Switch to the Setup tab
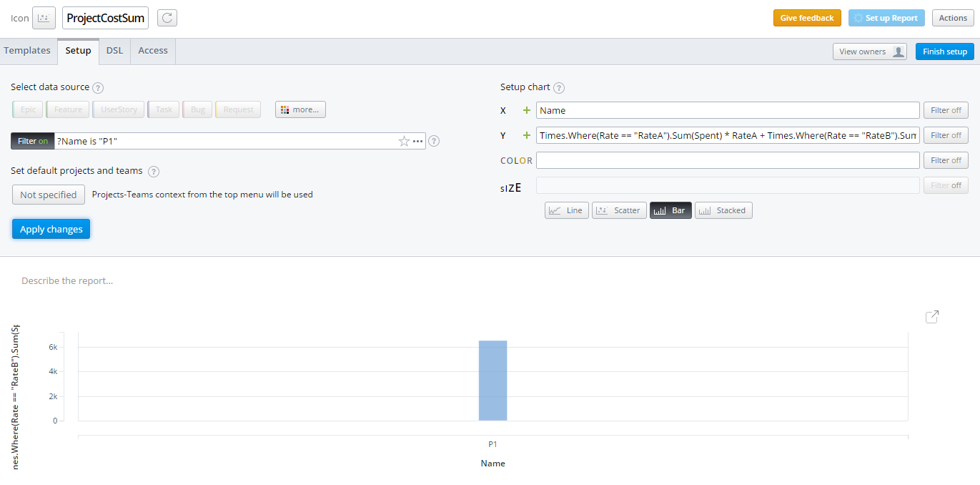The image size is (980, 485). (79, 51)
